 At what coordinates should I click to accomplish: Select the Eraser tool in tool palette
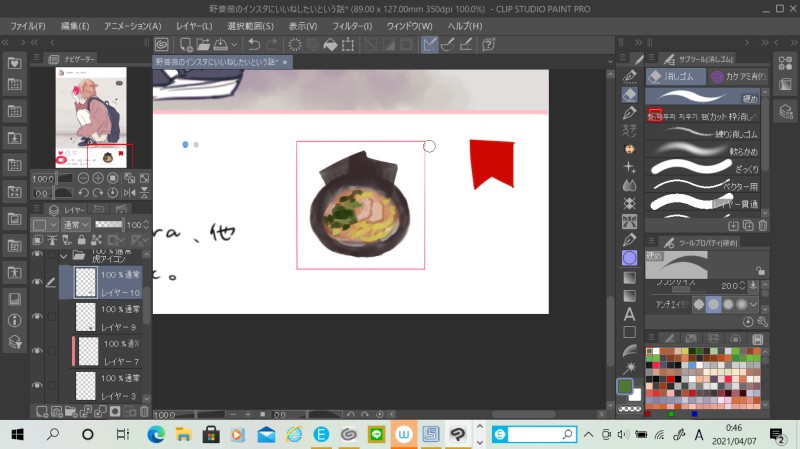630,94
